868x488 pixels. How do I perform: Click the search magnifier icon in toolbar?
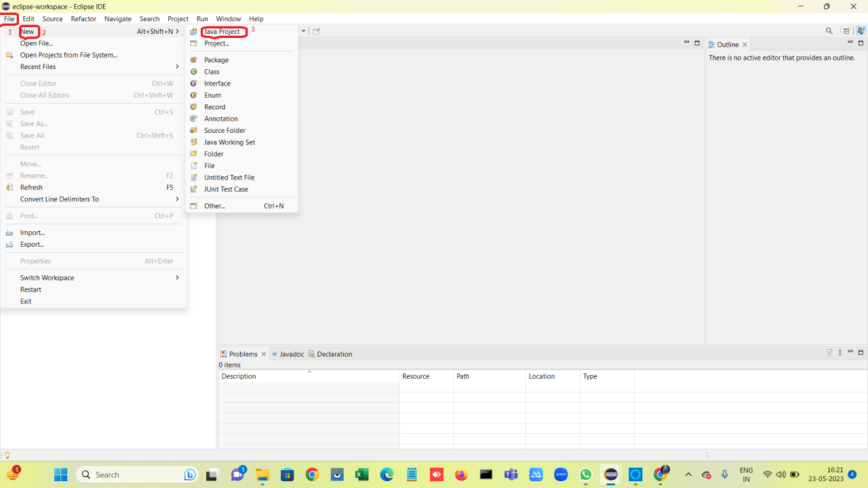click(x=829, y=31)
